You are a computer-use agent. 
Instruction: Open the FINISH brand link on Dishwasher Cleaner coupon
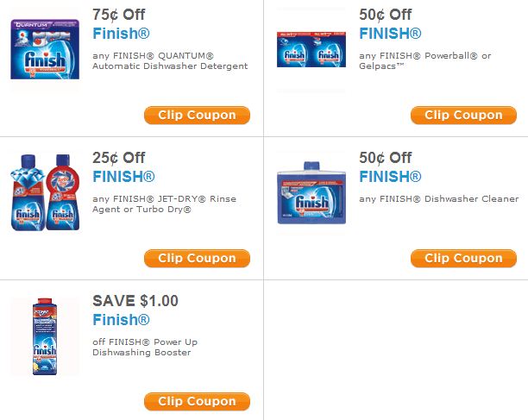[x=390, y=178]
